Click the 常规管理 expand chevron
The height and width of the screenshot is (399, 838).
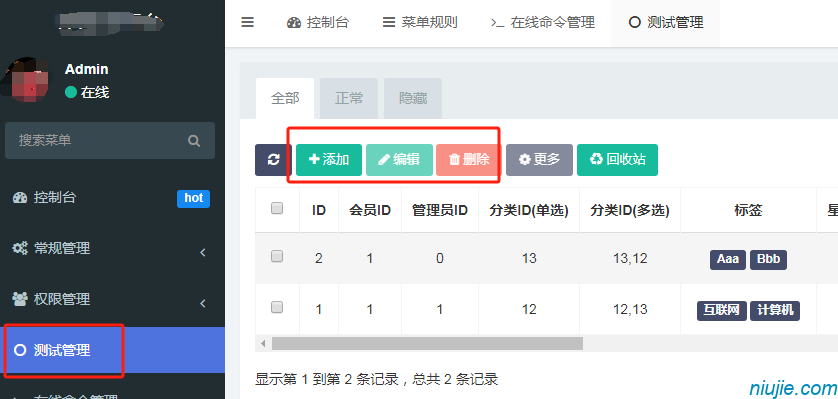pos(203,253)
